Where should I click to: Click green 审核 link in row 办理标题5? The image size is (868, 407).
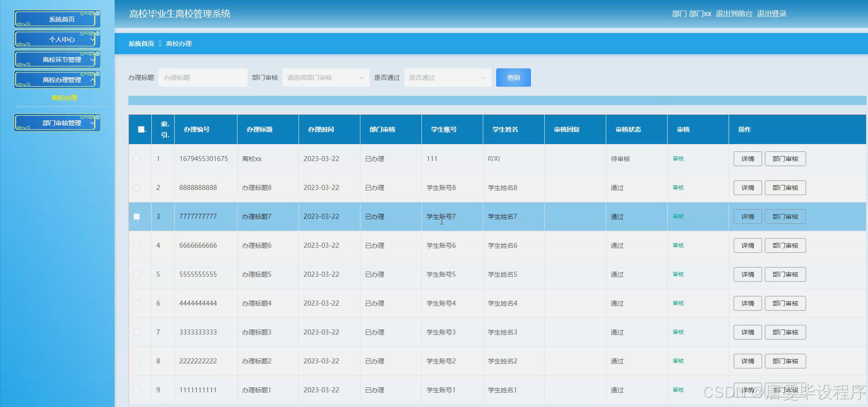coord(678,274)
